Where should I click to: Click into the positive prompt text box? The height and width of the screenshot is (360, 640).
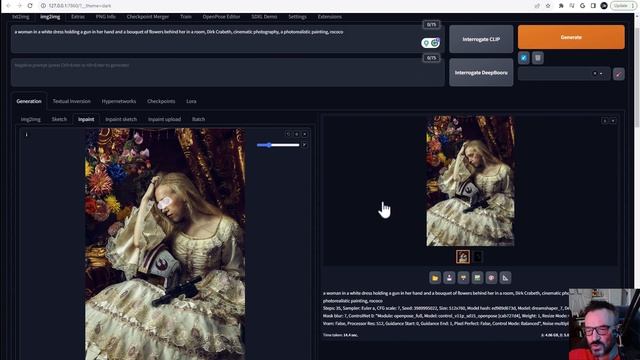228,39
